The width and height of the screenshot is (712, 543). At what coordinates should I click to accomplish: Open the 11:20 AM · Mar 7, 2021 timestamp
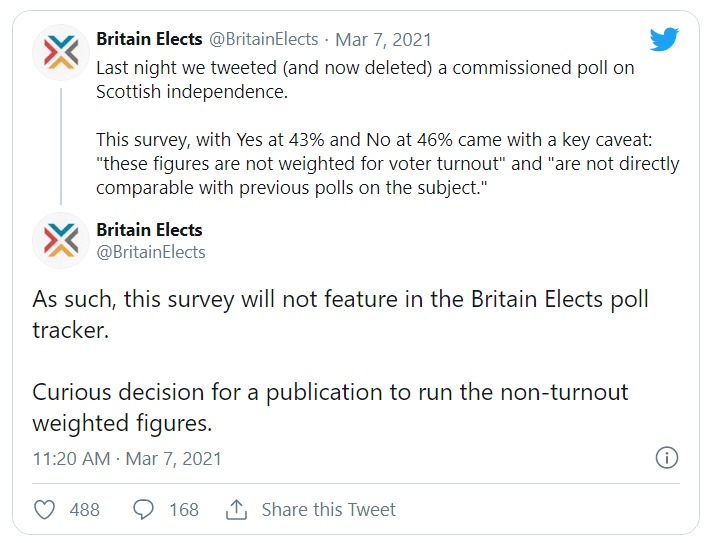127,459
